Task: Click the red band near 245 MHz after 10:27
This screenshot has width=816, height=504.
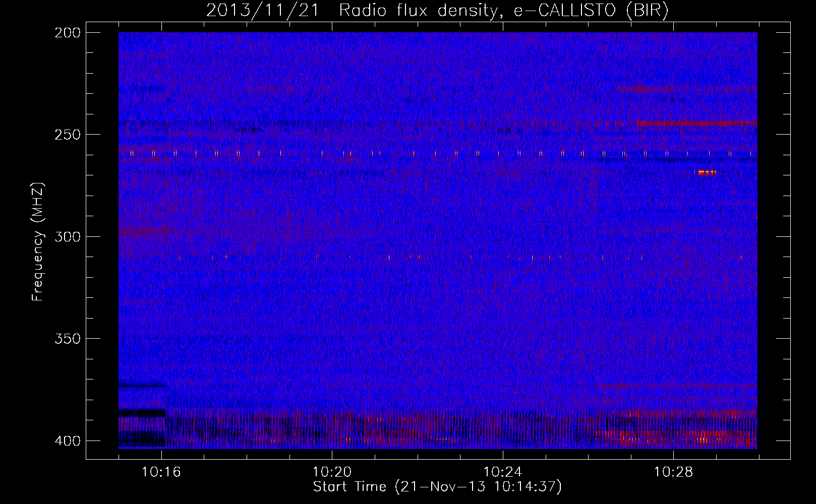Action: tap(696, 123)
